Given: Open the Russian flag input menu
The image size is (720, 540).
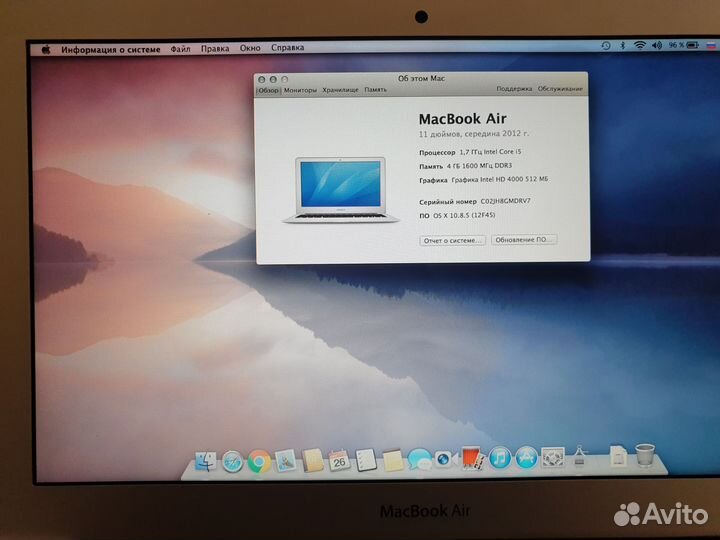Looking at the screenshot, I should click(711, 45).
